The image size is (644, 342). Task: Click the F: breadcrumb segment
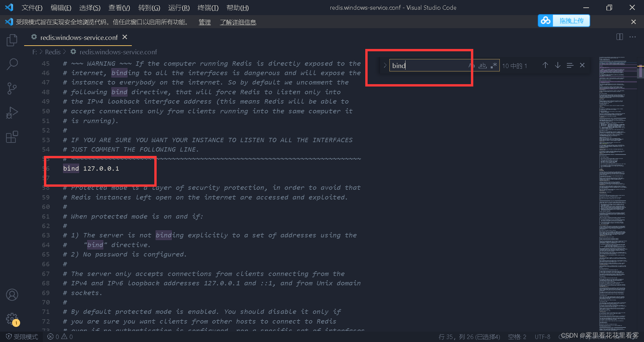pyautogui.click(x=35, y=52)
